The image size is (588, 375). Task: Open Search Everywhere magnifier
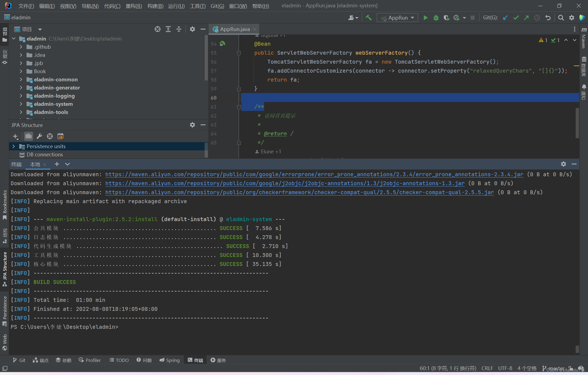click(561, 18)
